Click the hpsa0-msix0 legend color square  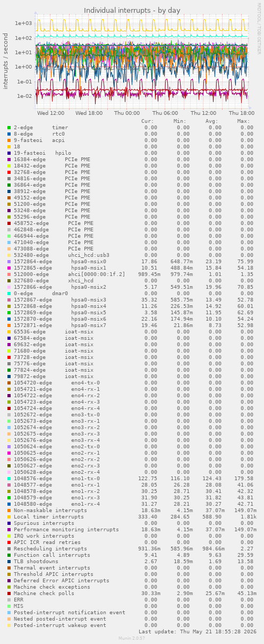pyautogui.click(x=9, y=262)
